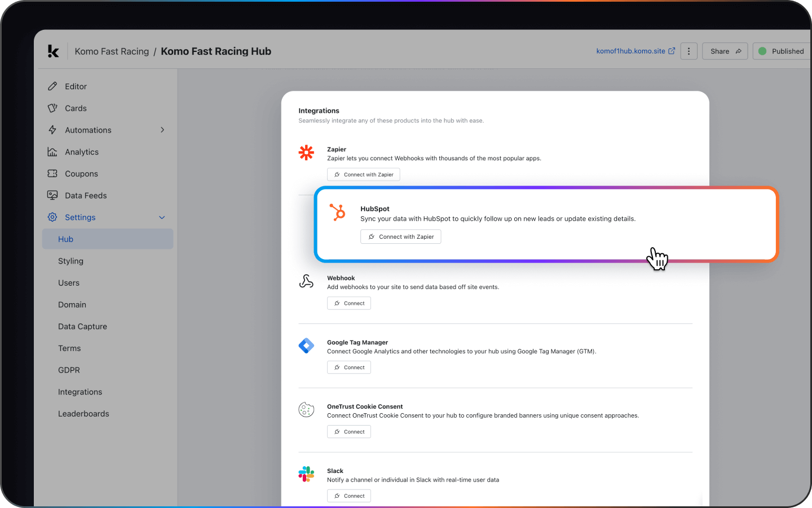This screenshot has width=812, height=508.
Task: Click the Komo Fast Racing breadcrumb
Action: 112,51
